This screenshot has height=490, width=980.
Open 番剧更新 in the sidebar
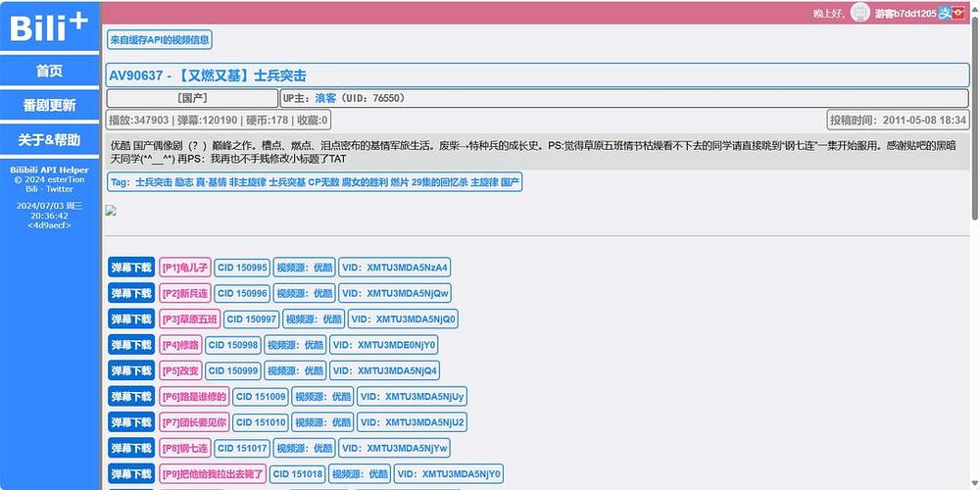click(49, 105)
